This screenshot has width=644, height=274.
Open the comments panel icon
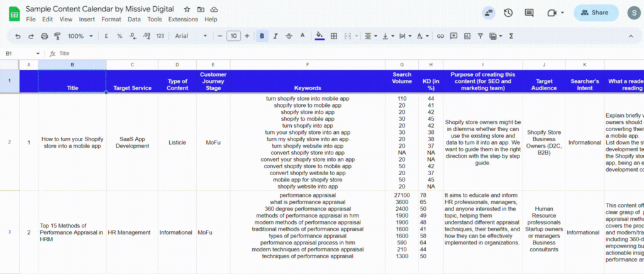[529, 13]
